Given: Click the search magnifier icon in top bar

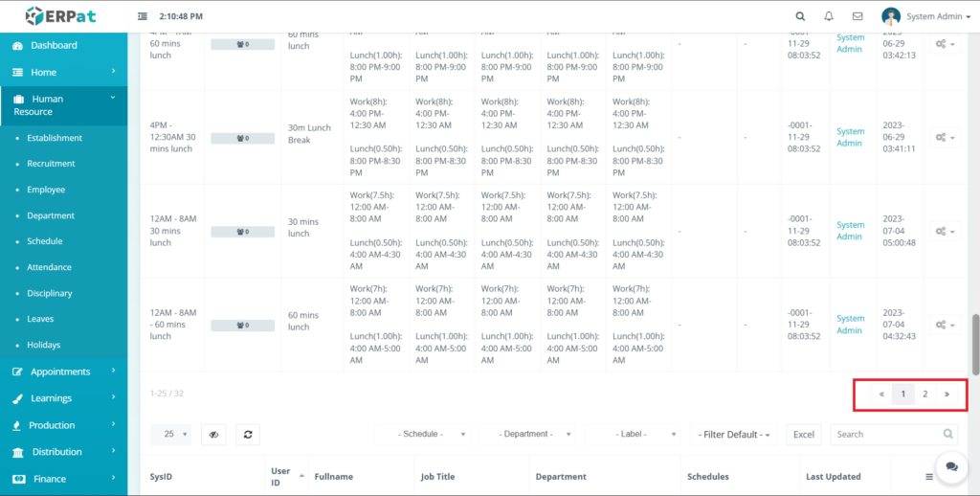Looking at the screenshot, I should (x=800, y=16).
